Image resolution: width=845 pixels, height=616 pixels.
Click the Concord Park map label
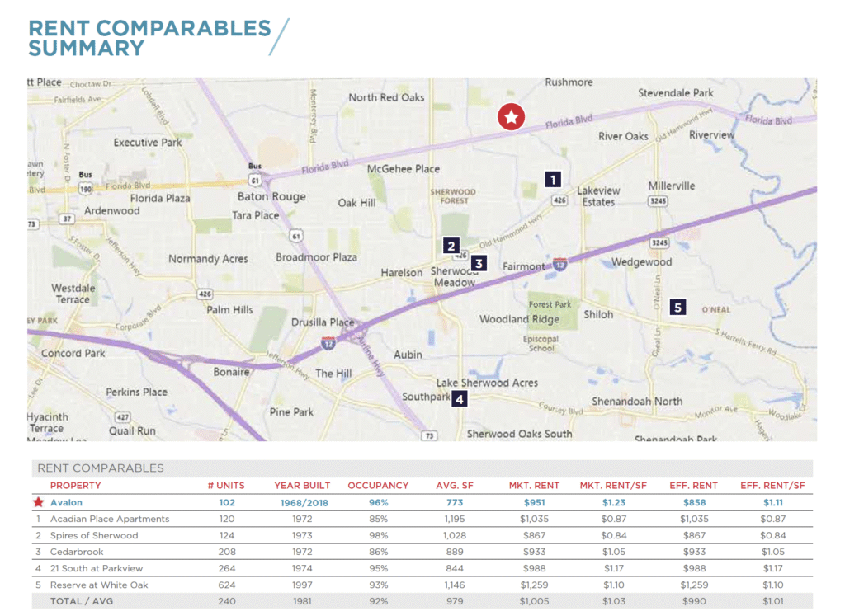click(x=73, y=353)
